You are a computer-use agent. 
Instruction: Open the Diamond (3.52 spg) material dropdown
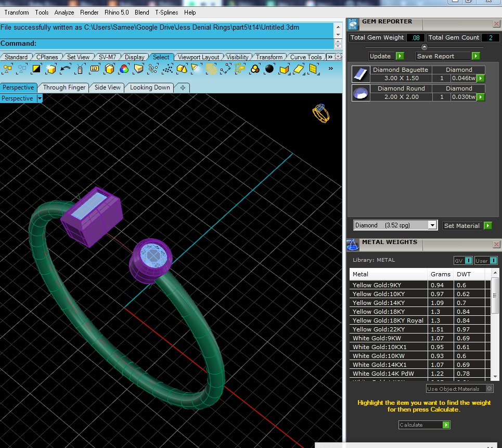[x=432, y=225]
